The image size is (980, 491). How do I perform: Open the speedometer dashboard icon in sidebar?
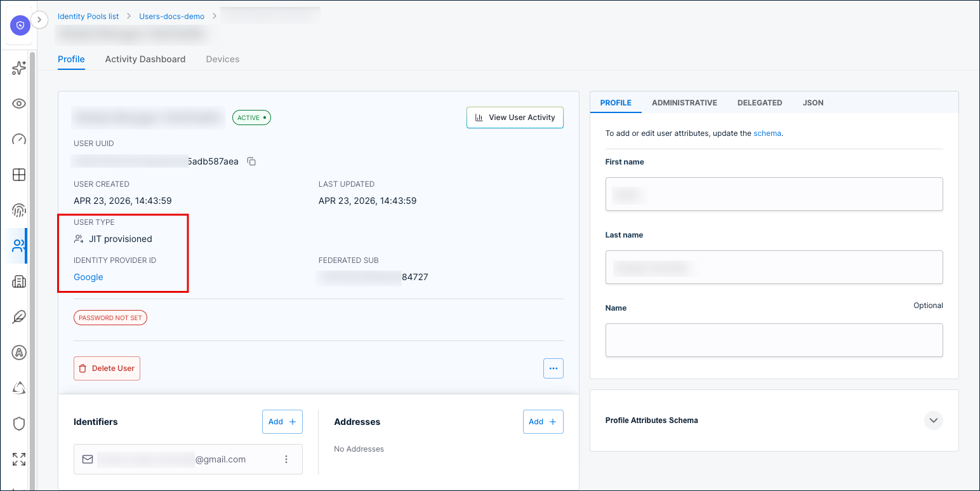click(x=19, y=139)
